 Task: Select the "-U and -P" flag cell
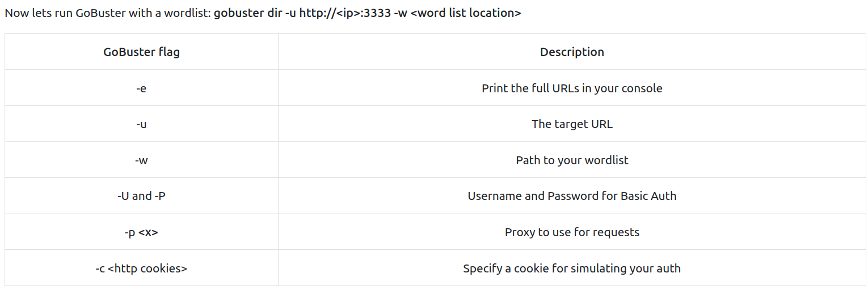141,196
